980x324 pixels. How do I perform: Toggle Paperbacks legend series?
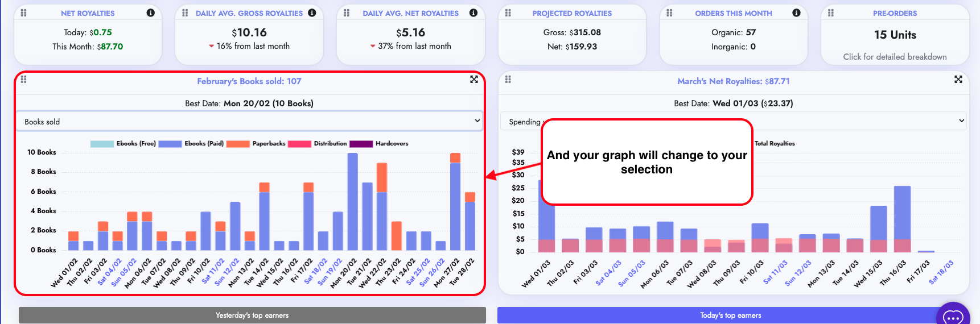pyautogui.click(x=256, y=144)
